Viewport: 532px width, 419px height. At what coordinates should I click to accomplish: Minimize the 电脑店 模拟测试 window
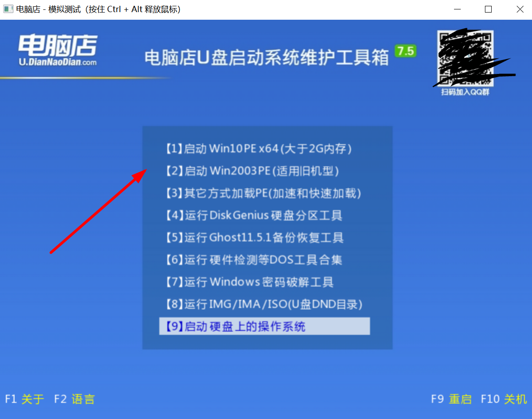click(x=457, y=9)
